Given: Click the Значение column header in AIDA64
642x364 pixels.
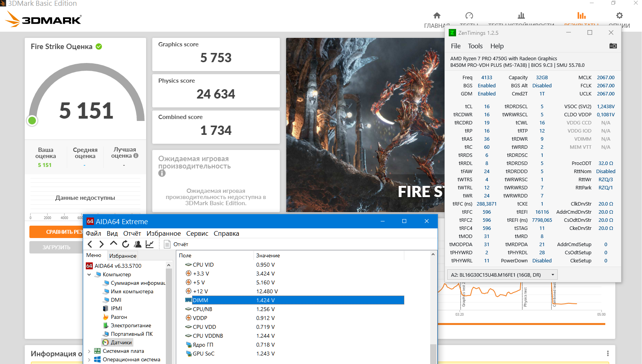Looking at the screenshot, I should pyautogui.click(x=329, y=255).
